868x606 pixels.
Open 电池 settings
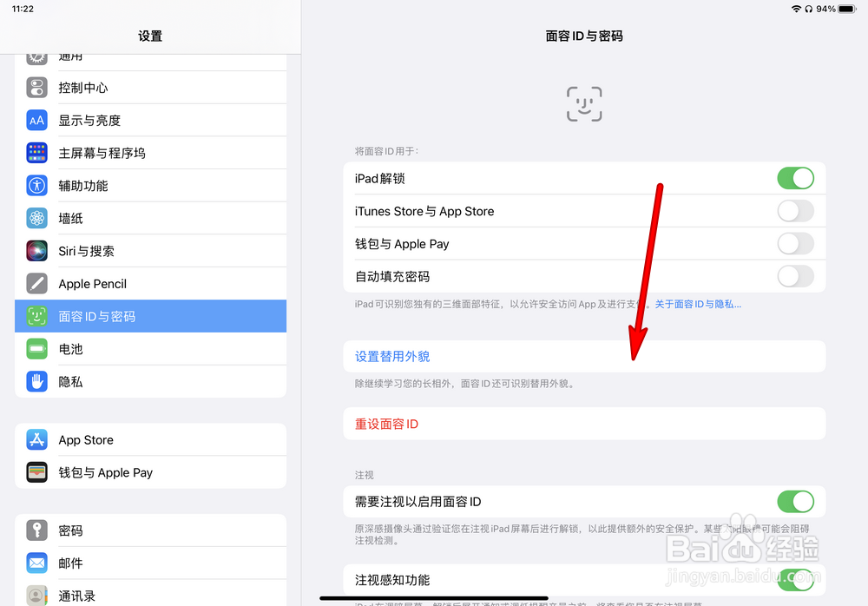(150, 349)
